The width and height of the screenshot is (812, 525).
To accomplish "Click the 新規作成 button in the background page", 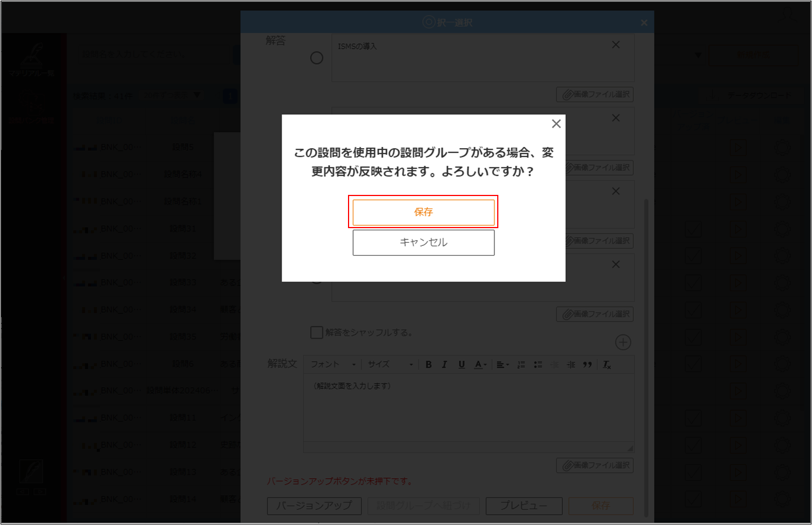I will 753,55.
